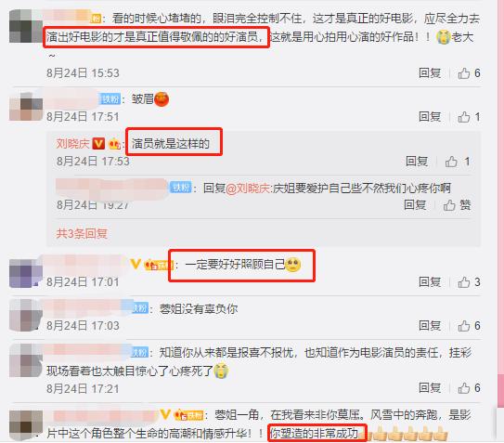Open the @刘晓庆 mention in the reply
The image size is (504, 443).
click(x=248, y=188)
